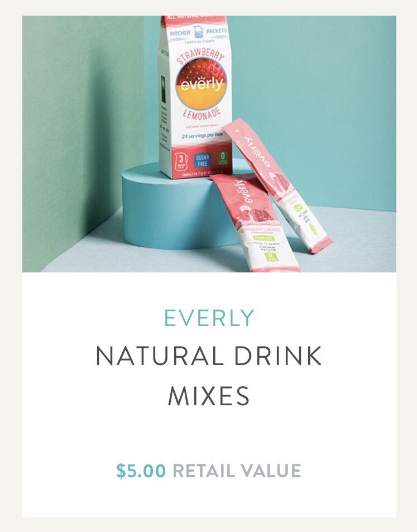Click the RETAIL VALUE label

237,471
